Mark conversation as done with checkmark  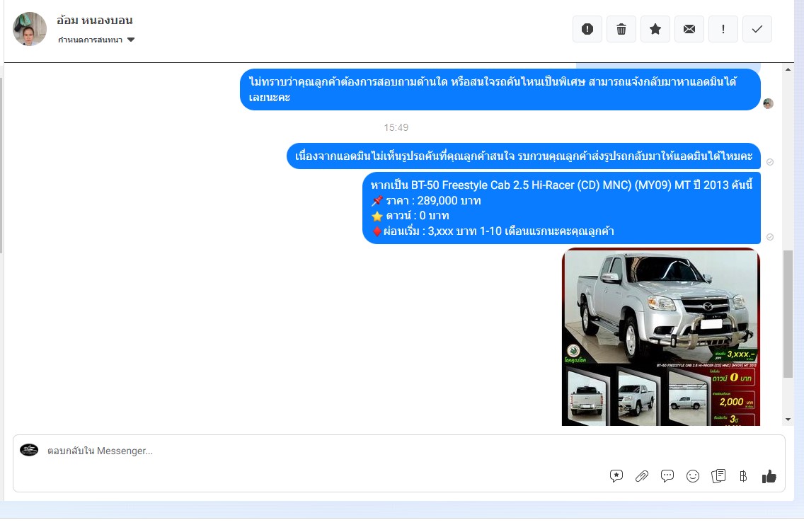(757, 29)
